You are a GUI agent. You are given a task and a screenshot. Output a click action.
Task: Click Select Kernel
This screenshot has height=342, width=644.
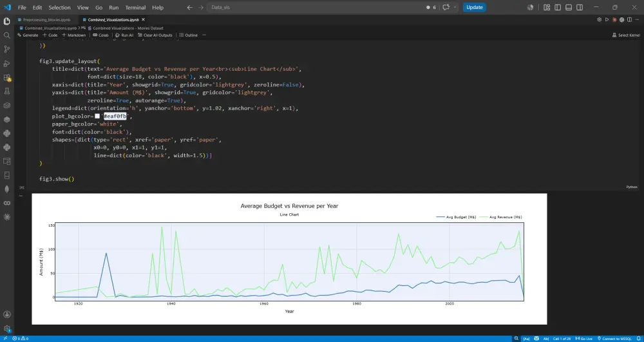(x=626, y=35)
